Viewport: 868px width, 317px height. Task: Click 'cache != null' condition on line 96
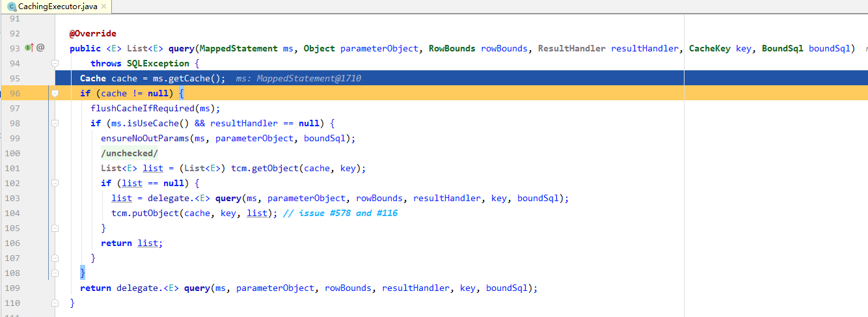pyautogui.click(x=135, y=93)
